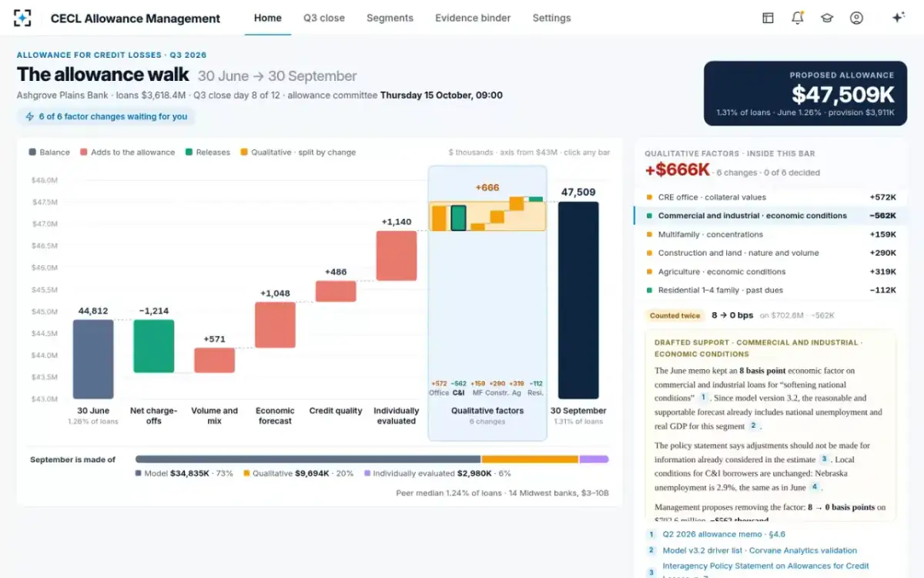
Task: Click the orange Qualitative segment of composition bar
Action: point(530,459)
